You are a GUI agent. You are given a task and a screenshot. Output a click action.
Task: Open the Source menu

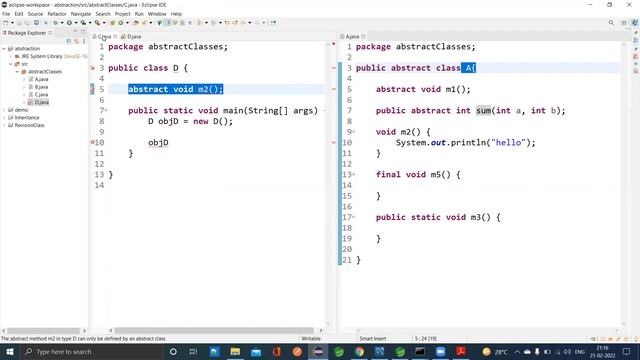coord(35,14)
